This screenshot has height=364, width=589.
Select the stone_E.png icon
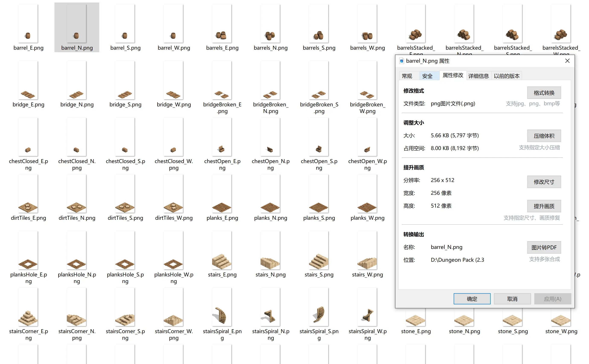click(416, 320)
